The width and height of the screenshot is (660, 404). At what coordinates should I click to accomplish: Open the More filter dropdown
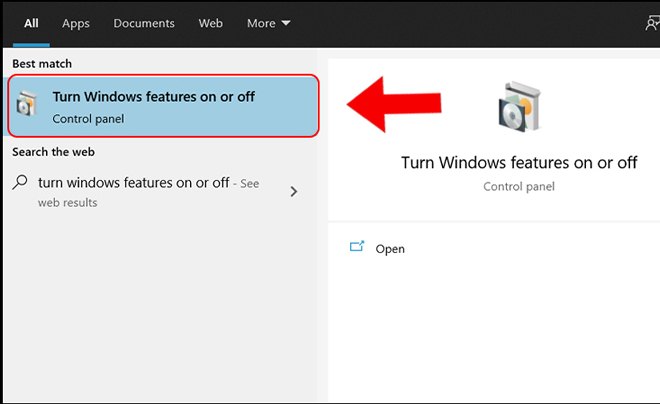[x=268, y=23]
